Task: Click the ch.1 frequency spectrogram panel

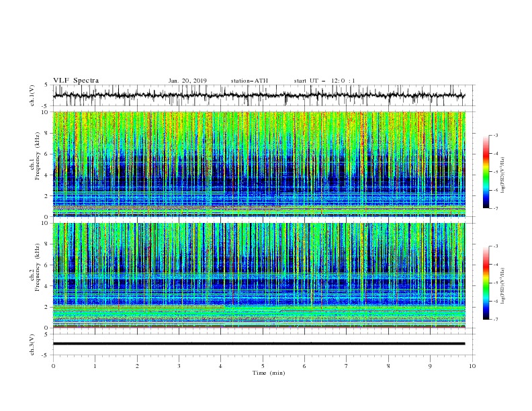Action: 259,164
